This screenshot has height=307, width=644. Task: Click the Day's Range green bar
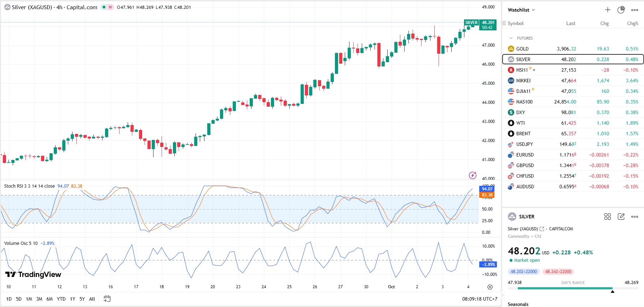click(565, 288)
